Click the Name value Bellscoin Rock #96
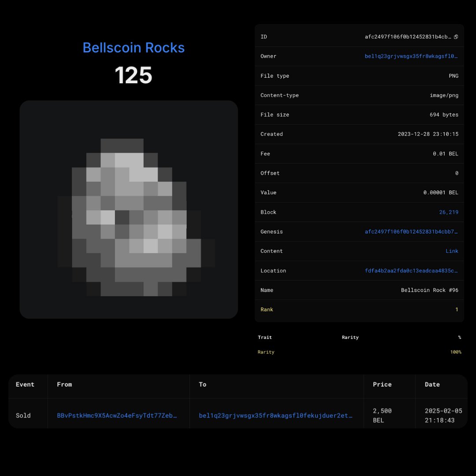This screenshot has height=476, width=476. (x=430, y=290)
